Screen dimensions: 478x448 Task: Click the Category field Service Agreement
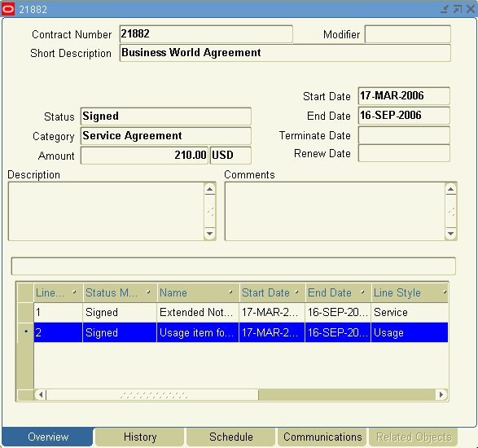point(166,136)
